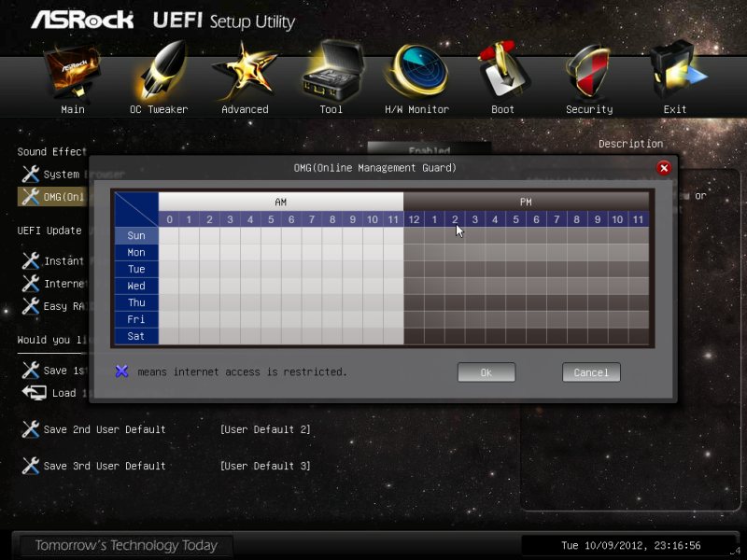The image size is (747, 560).
Task: Toggle restriction for Thursday 3 PM cell
Action: [475, 302]
